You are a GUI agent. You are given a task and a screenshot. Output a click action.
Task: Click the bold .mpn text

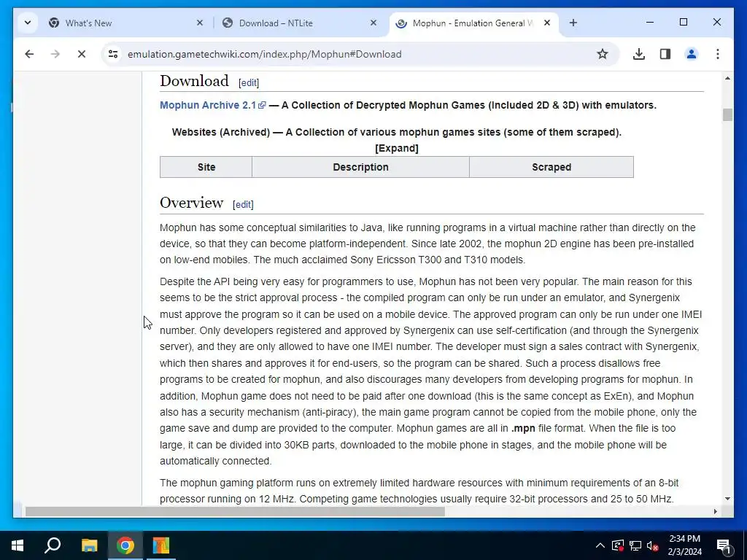coord(523,429)
